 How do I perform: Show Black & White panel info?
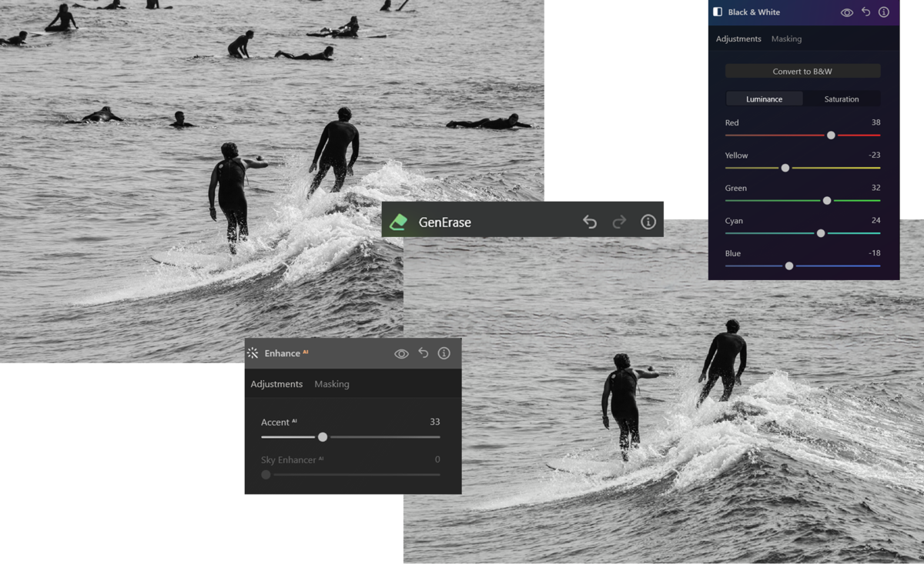pyautogui.click(x=884, y=12)
